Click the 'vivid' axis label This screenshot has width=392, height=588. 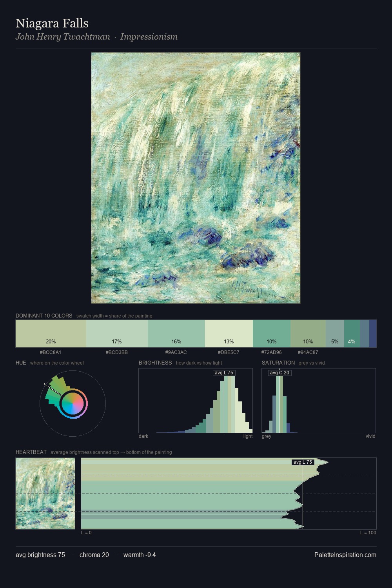tap(370, 436)
